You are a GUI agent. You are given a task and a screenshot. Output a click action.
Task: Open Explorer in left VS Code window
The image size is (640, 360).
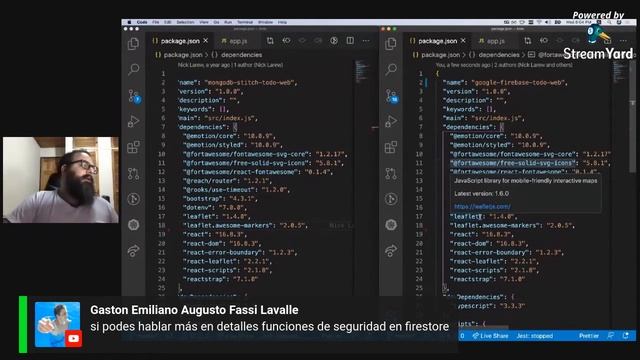[x=133, y=44]
